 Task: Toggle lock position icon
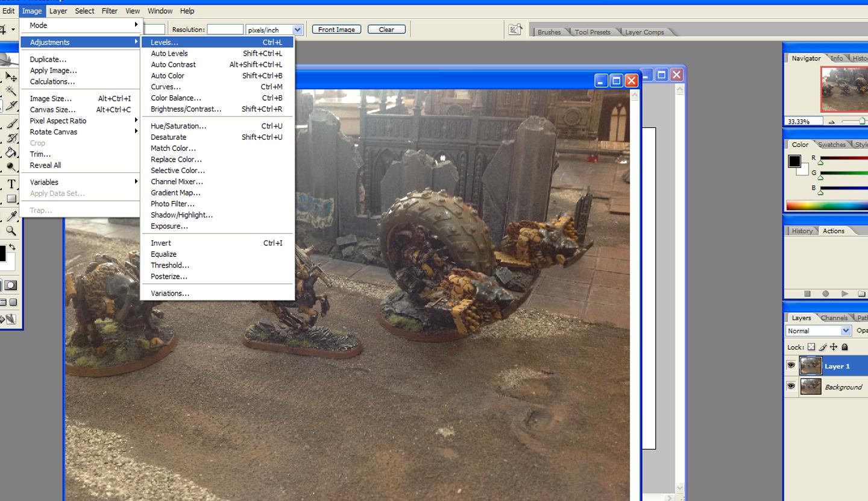coord(834,347)
